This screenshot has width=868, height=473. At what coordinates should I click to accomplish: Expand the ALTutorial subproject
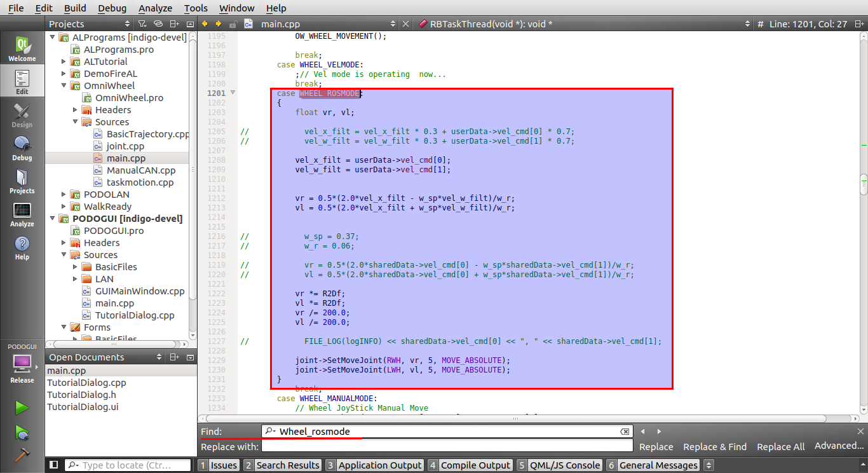(64, 62)
